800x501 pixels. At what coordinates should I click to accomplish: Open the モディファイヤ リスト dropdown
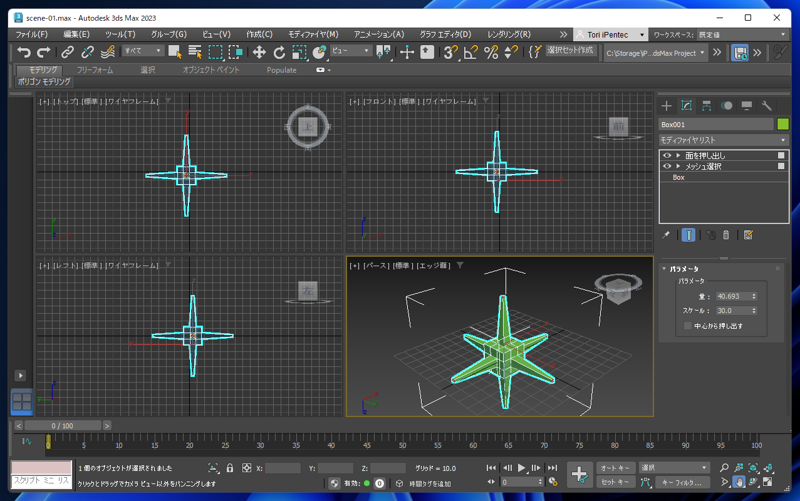(x=723, y=140)
